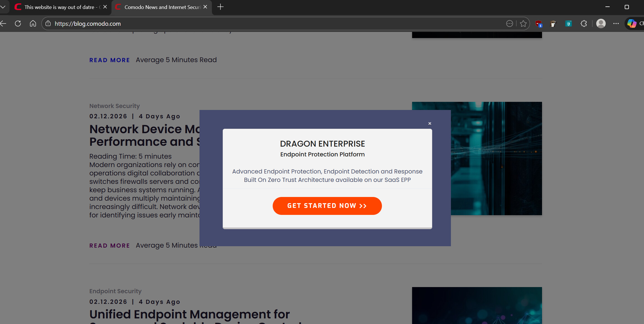The height and width of the screenshot is (324, 644).
Task: Expand the tab actions chevron menu
Action: coord(3,7)
